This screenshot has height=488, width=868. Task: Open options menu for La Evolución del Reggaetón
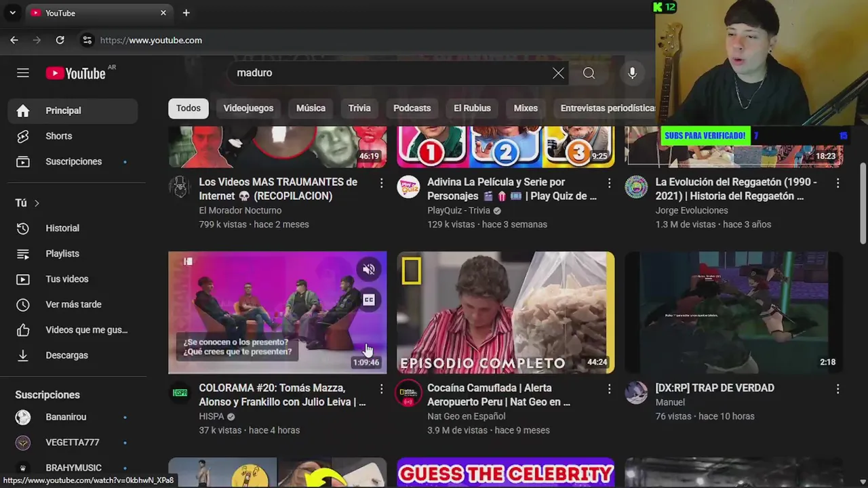[837, 183]
